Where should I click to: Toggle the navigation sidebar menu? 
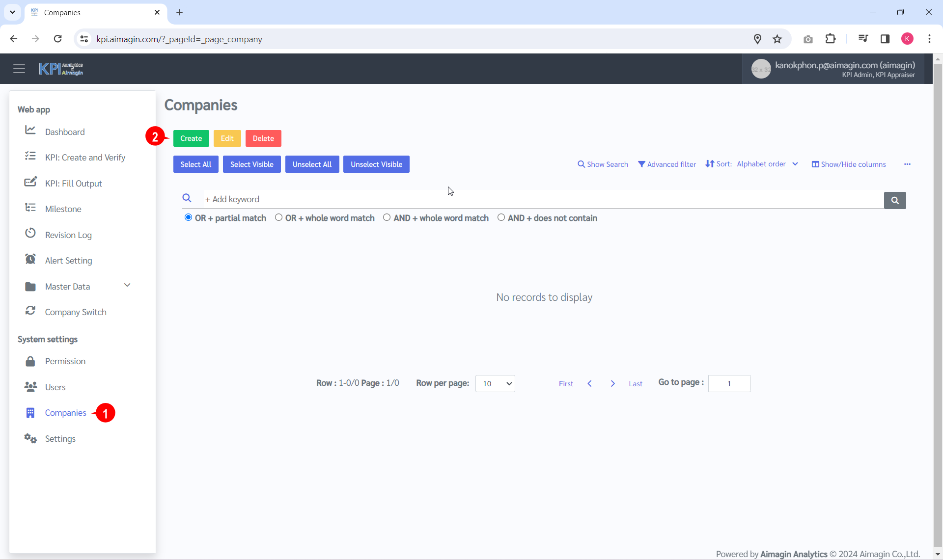(19, 68)
